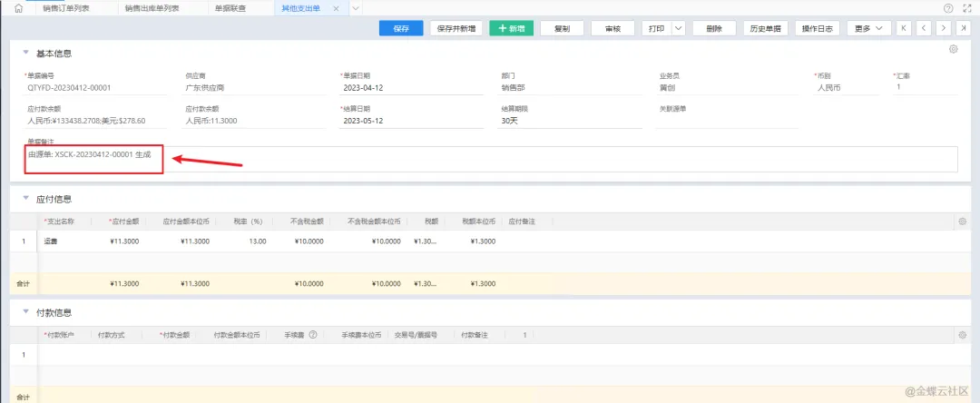Open column settings gear in 付款信息 table
980x403 pixels.
[963, 335]
